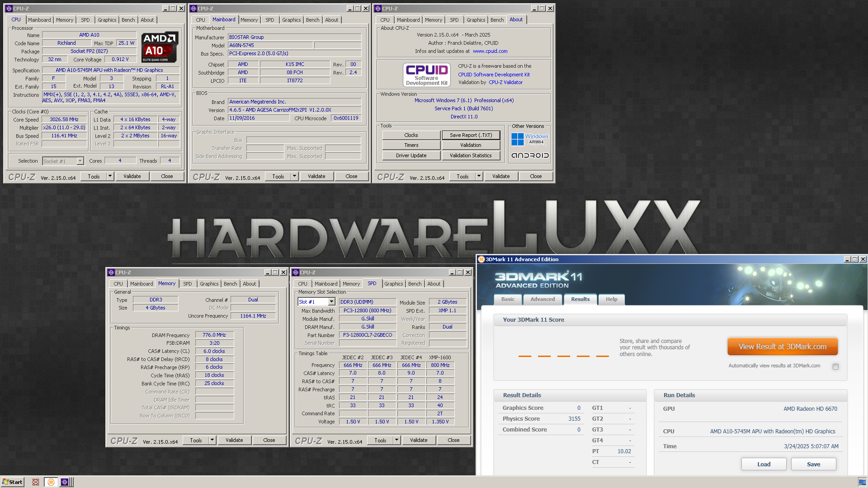Open CPUID Software Development Kit link
The width and height of the screenshot is (868, 488).
(x=494, y=75)
